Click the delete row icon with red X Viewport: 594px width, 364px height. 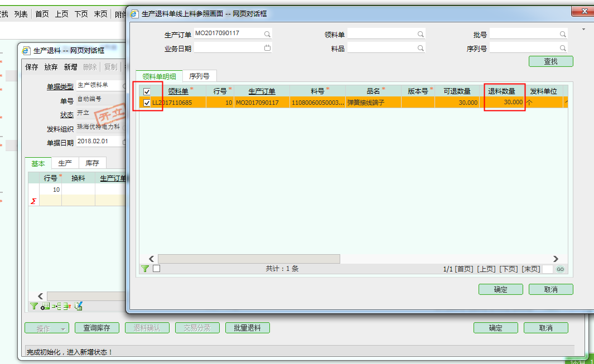(x=67, y=306)
